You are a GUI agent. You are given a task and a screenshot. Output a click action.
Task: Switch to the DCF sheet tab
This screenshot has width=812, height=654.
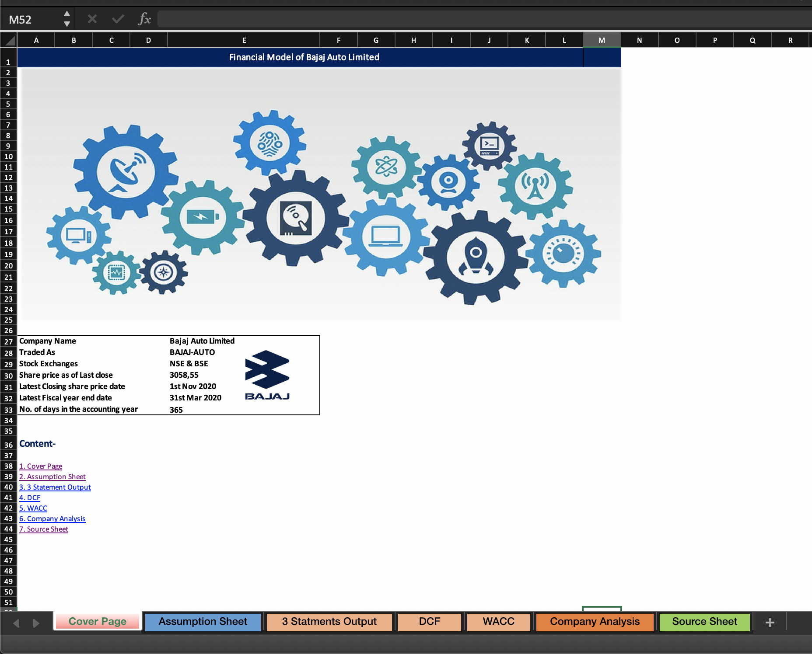430,621
